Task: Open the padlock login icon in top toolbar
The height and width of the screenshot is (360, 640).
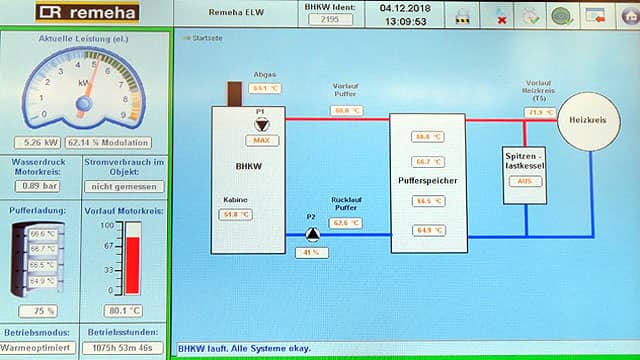Action: pyautogui.click(x=462, y=16)
